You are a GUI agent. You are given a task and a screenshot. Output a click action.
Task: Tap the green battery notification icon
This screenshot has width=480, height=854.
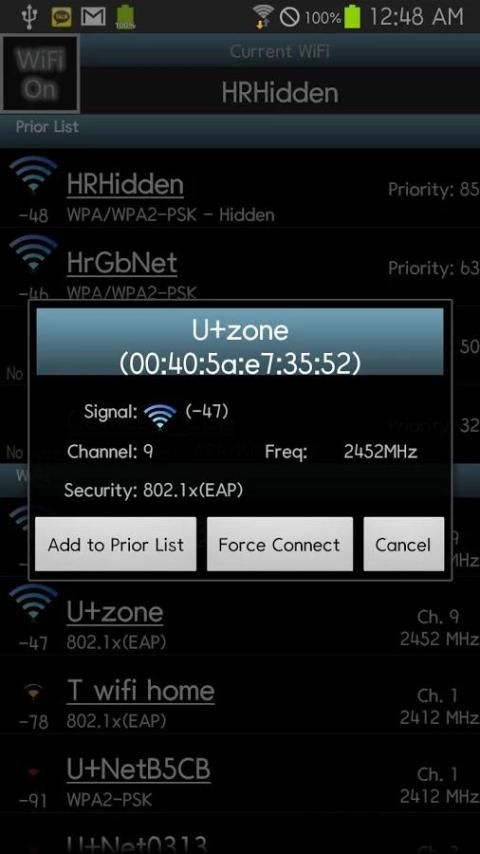(125, 17)
